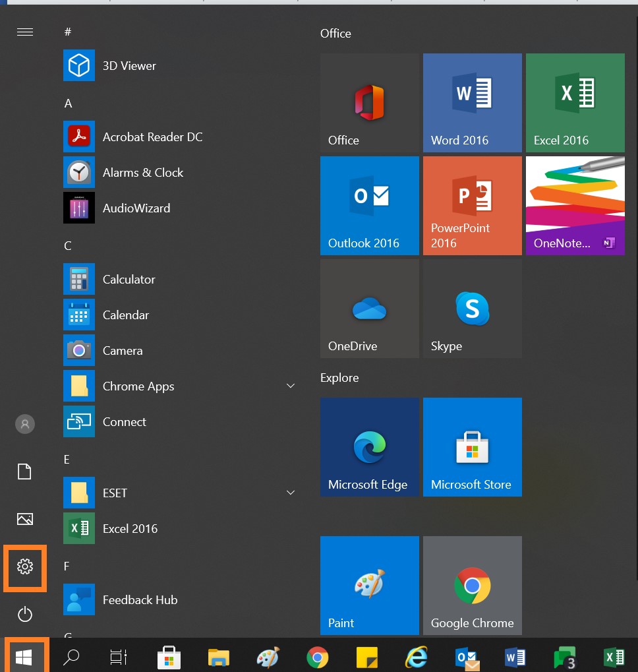The image size is (638, 672).
Task: Expand the Chrome Apps folder
Action: pos(180,386)
